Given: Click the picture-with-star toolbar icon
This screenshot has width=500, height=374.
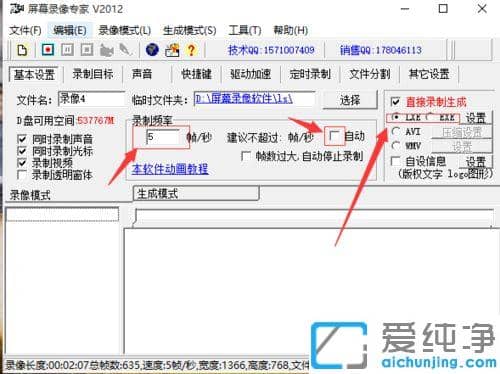Looking at the screenshot, I should coord(172,50).
